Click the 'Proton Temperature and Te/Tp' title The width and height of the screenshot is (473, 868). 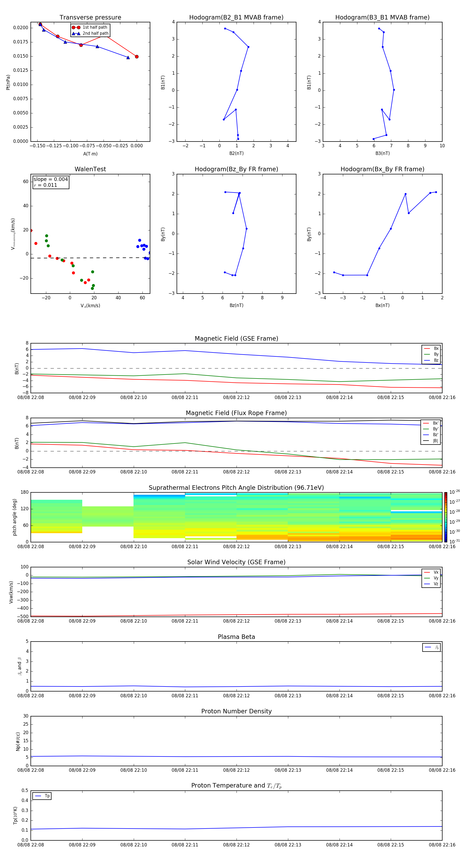(x=236, y=786)
